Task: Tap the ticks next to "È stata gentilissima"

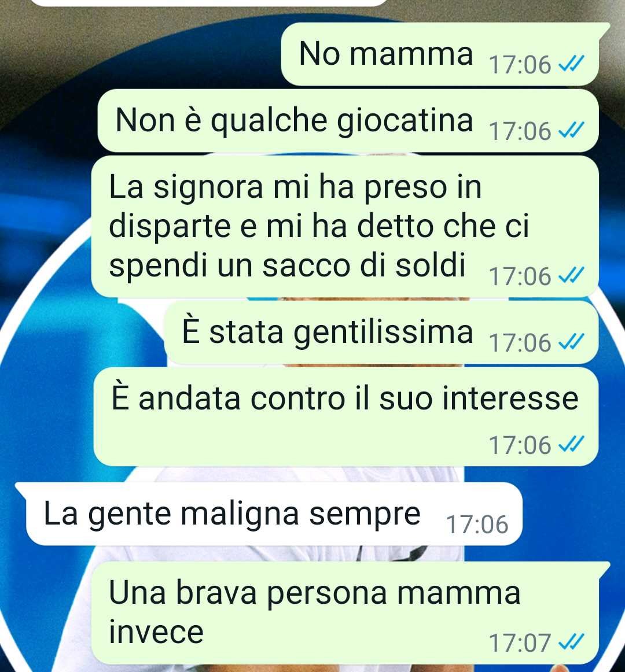Action: (x=571, y=342)
